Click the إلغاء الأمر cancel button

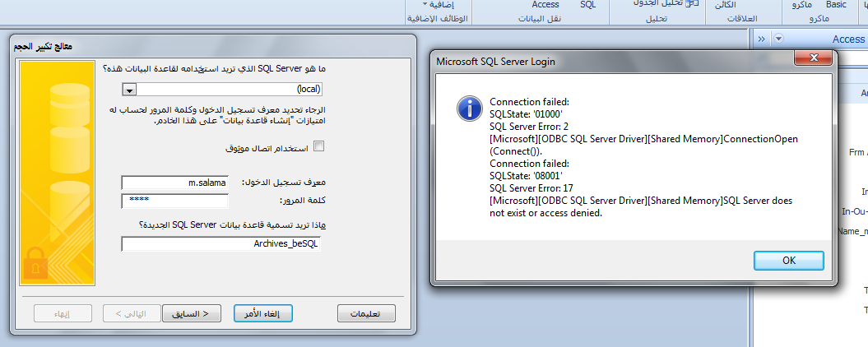point(263,313)
